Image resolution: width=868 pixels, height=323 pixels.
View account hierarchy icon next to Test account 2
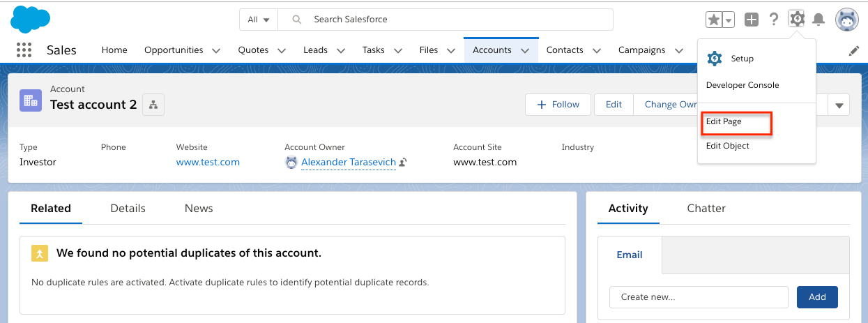tap(153, 105)
